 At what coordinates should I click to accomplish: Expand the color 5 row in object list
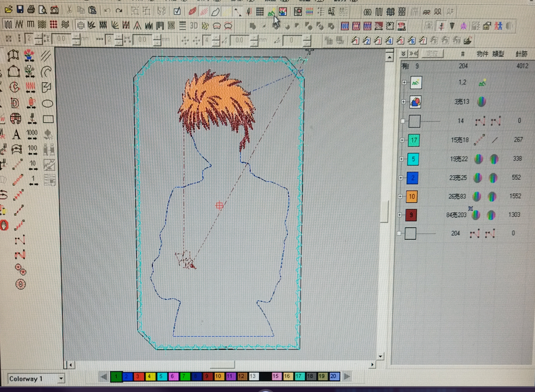pos(402,159)
